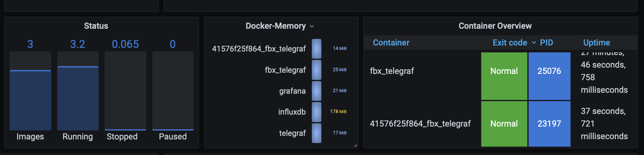
Task: Click the sort arrow beside Exit code
Action: (534, 43)
